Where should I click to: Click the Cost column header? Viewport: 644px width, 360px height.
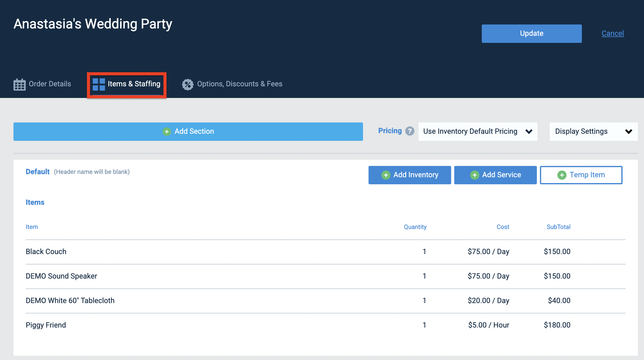click(x=503, y=227)
